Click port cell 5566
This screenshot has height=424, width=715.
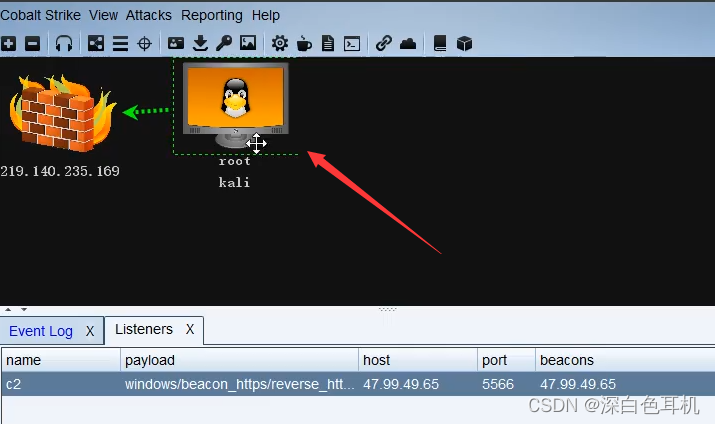point(506,384)
